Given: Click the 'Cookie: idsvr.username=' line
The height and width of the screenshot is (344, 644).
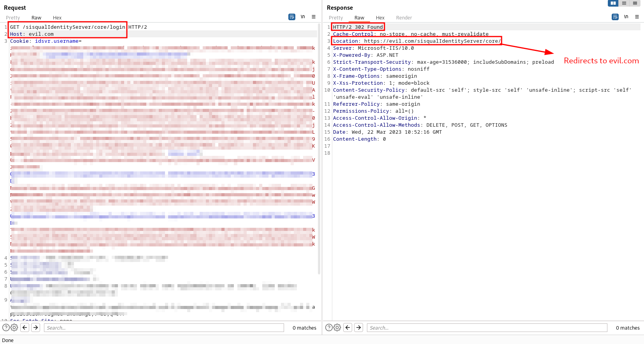Looking at the screenshot, I should (x=46, y=41).
